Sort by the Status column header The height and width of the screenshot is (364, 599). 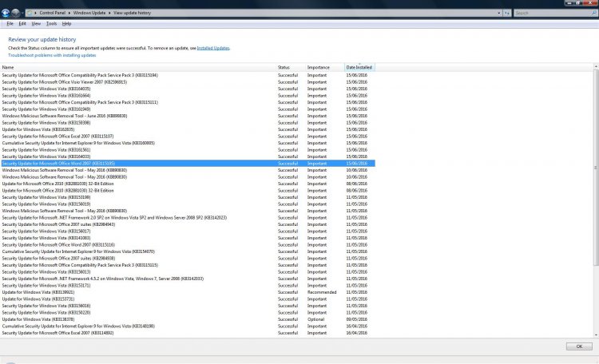coord(291,67)
